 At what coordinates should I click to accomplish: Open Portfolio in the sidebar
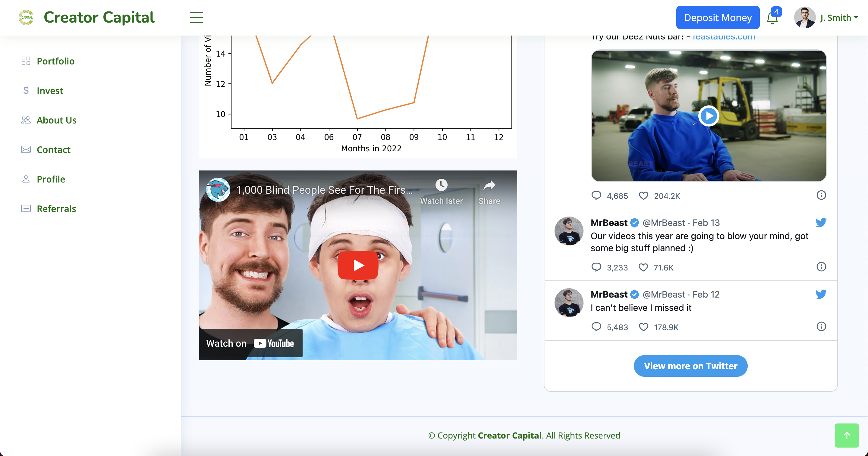[55, 61]
